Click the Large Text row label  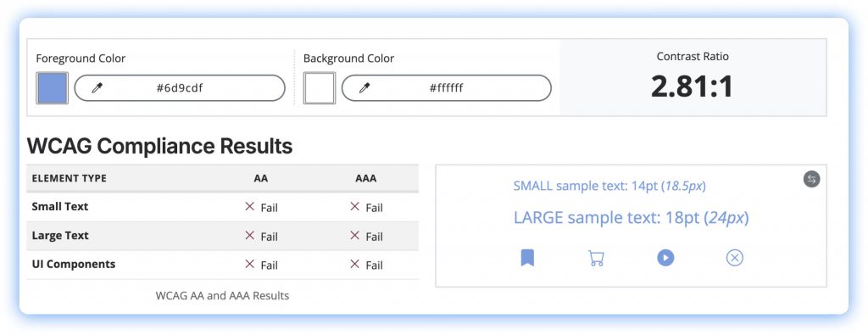[60, 235]
